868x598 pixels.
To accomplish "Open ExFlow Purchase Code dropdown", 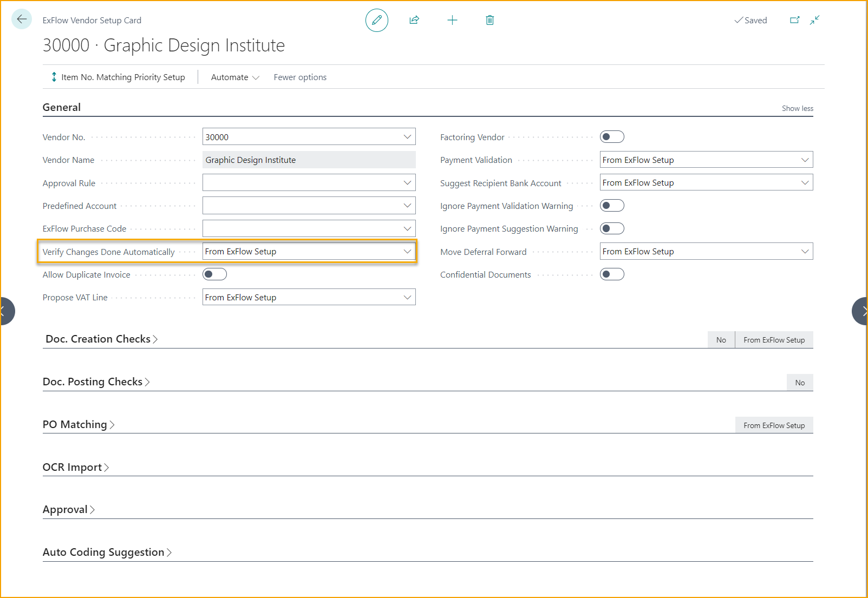I will [407, 228].
